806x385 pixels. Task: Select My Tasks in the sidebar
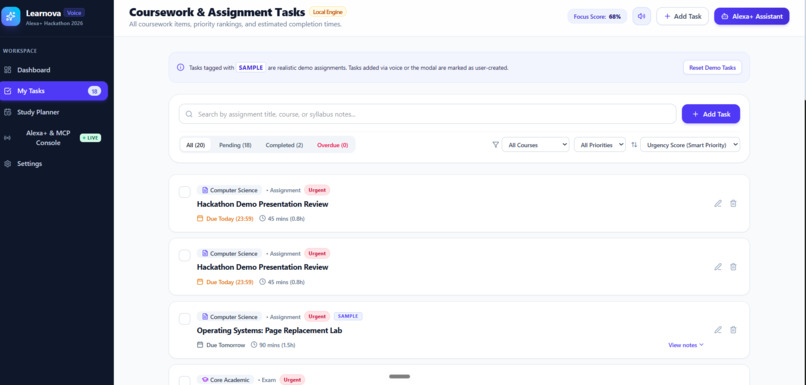click(54, 91)
